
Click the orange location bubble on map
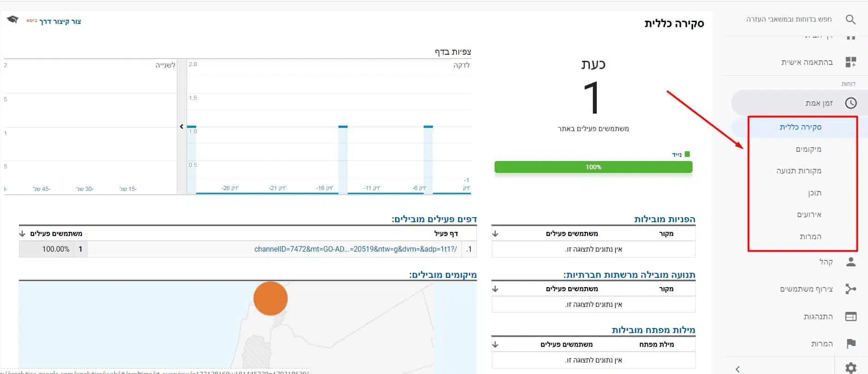point(270,299)
